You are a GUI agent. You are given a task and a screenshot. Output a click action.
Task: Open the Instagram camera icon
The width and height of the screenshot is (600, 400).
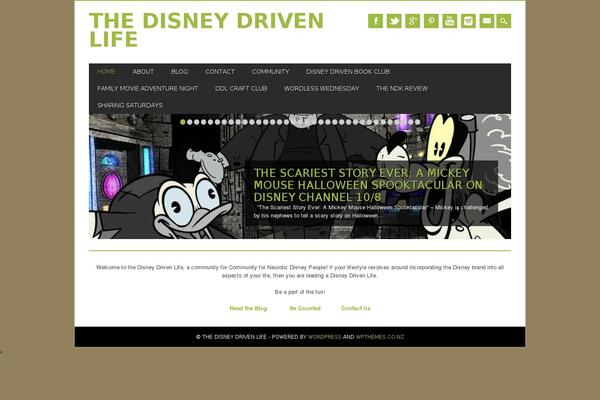tap(468, 21)
